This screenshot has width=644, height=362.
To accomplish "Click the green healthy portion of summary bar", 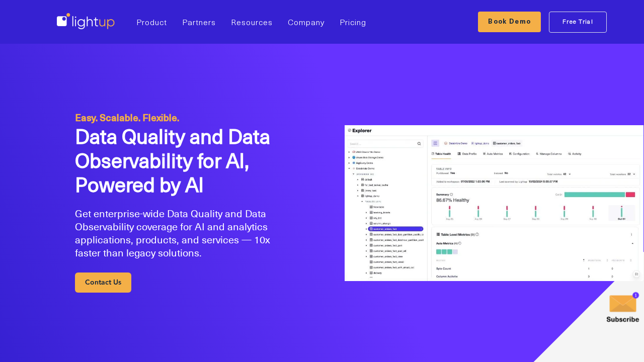I will click(x=594, y=195).
